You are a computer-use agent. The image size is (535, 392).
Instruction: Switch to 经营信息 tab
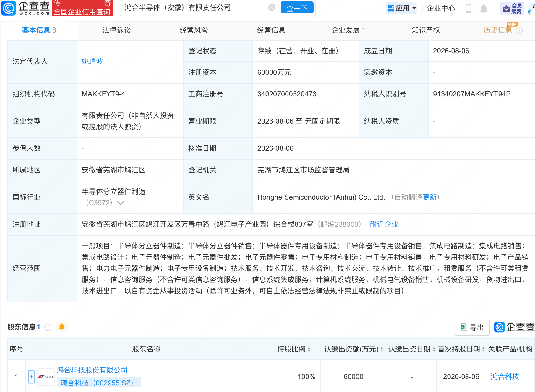point(271,30)
